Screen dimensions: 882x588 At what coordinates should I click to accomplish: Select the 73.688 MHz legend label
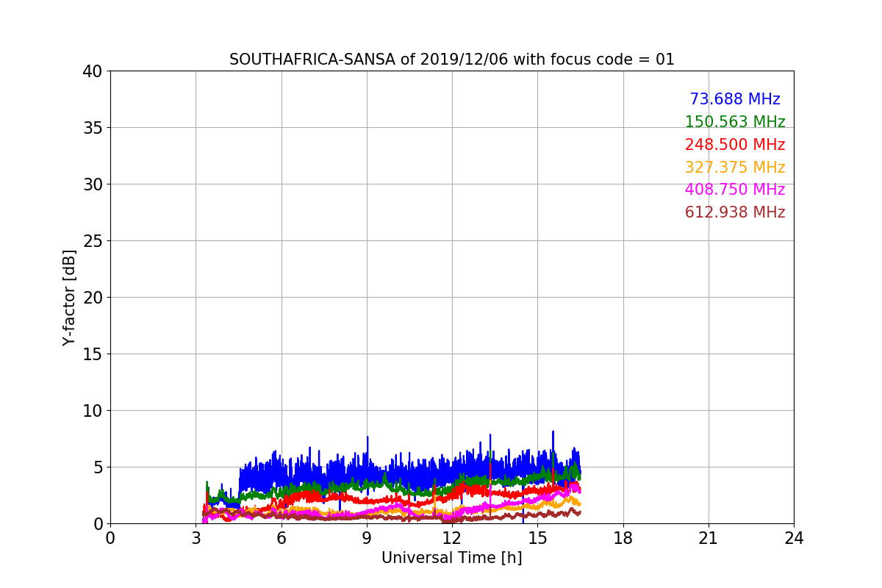[735, 99]
